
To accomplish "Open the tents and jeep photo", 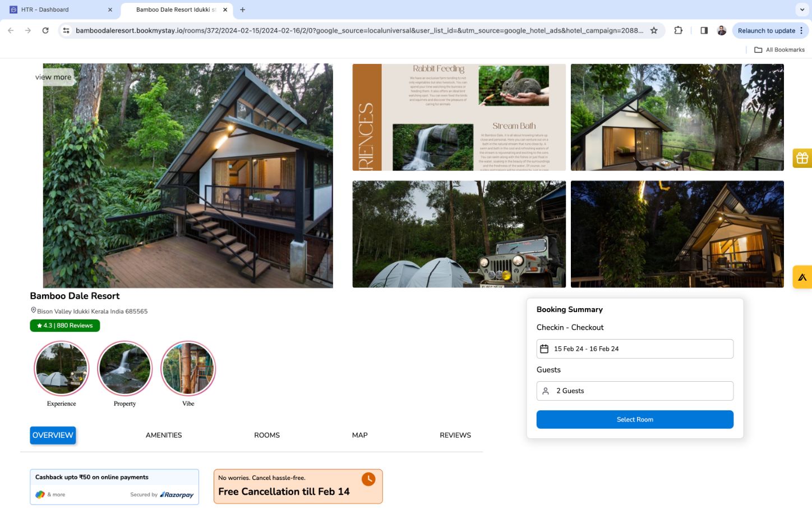I will click(459, 234).
